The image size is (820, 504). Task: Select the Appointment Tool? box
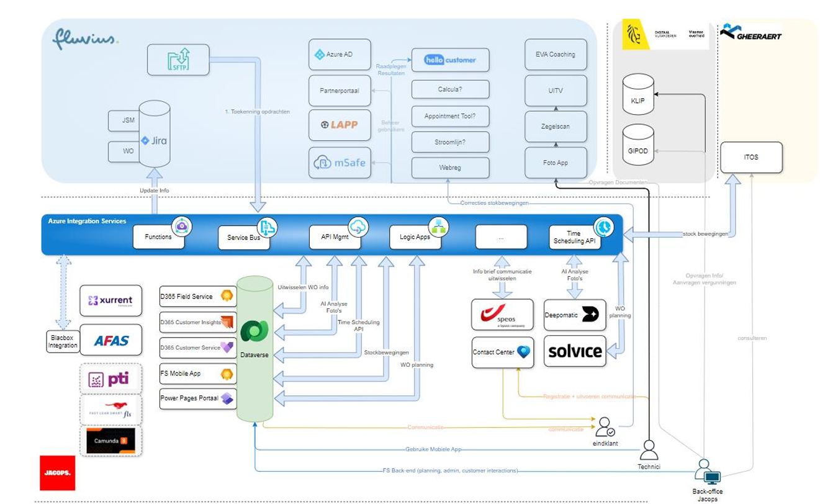tap(450, 116)
